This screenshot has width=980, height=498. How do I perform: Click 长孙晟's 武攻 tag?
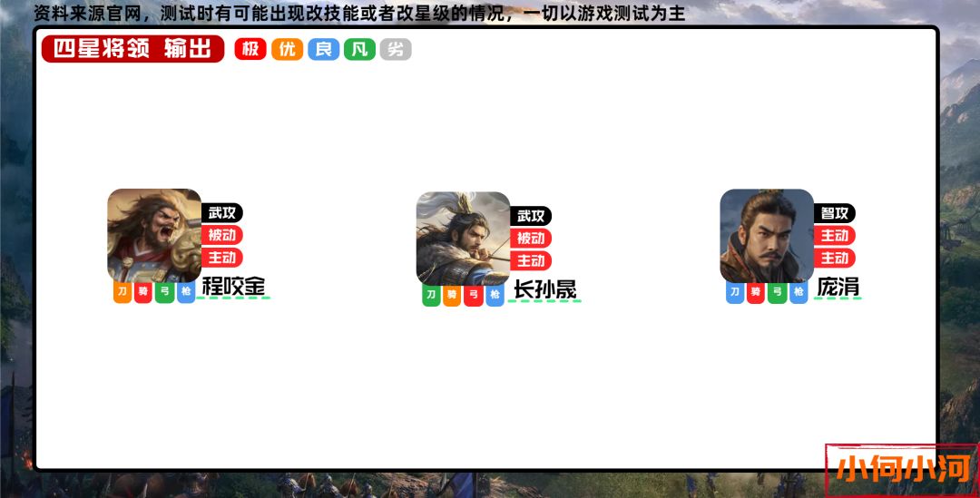(531, 216)
